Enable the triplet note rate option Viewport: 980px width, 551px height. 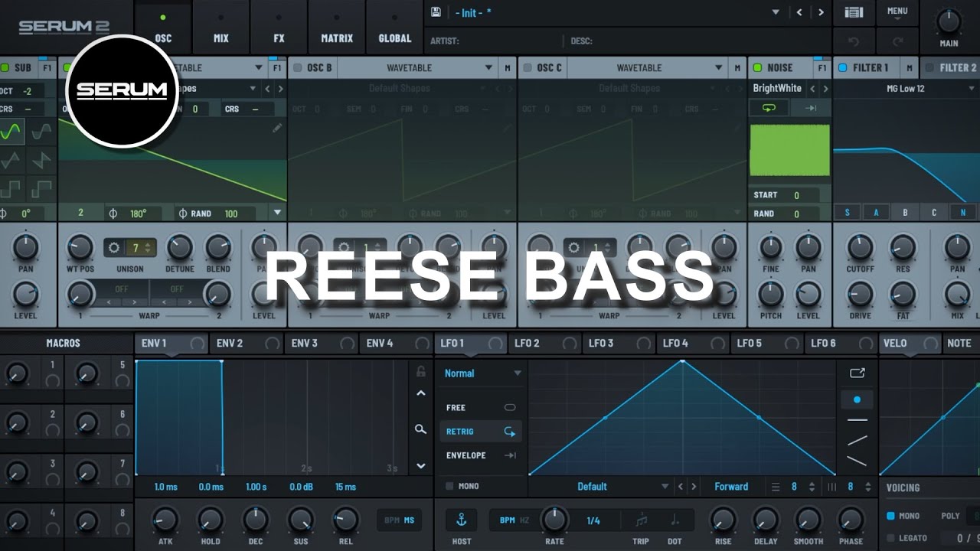641,520
